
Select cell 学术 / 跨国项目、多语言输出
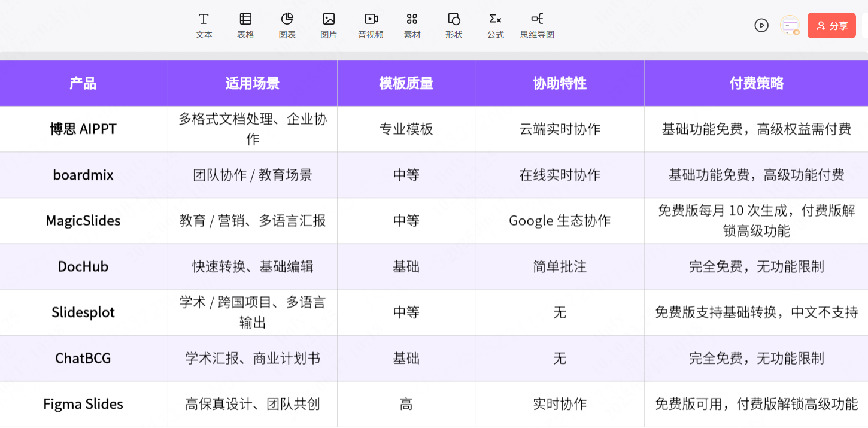(x=253, y=312)
